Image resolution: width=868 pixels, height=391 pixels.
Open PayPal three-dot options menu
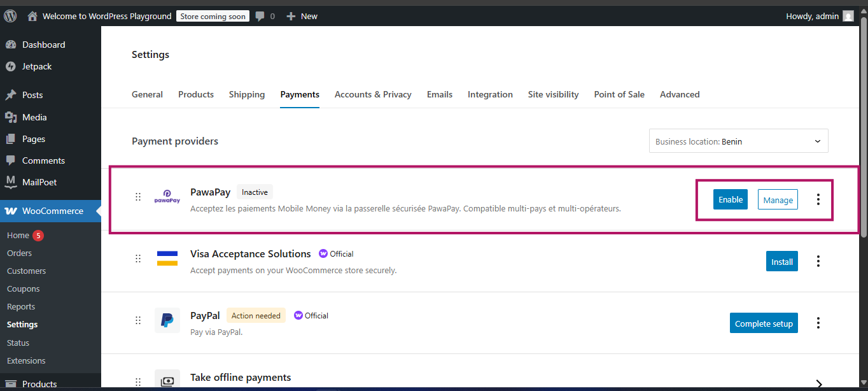point(818,323)
